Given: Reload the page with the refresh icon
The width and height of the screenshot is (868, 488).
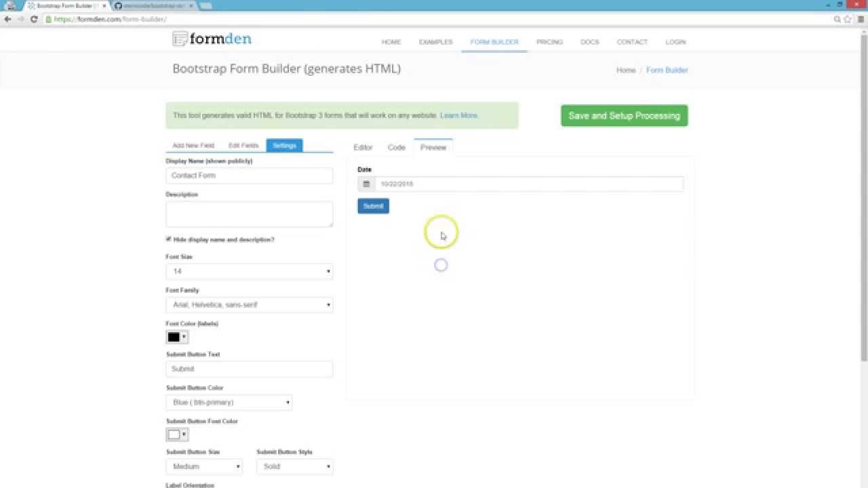Looking at the screenshot, I should [33, 20].
